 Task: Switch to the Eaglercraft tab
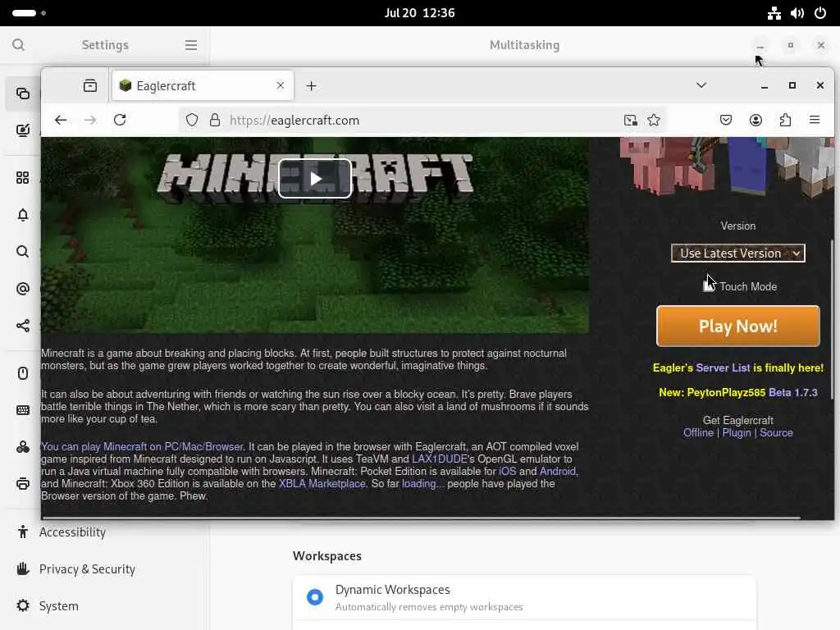tap(203, 85)
